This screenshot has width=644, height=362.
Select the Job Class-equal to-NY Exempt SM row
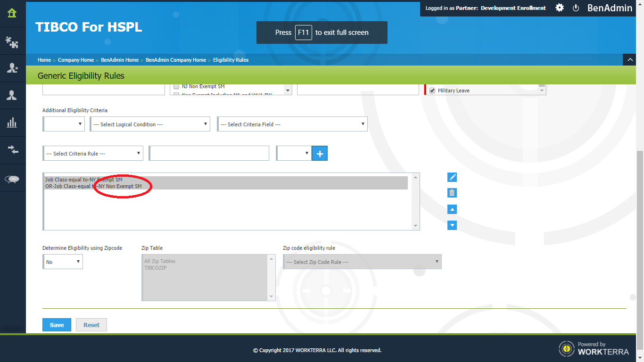(x=226, y=180)
